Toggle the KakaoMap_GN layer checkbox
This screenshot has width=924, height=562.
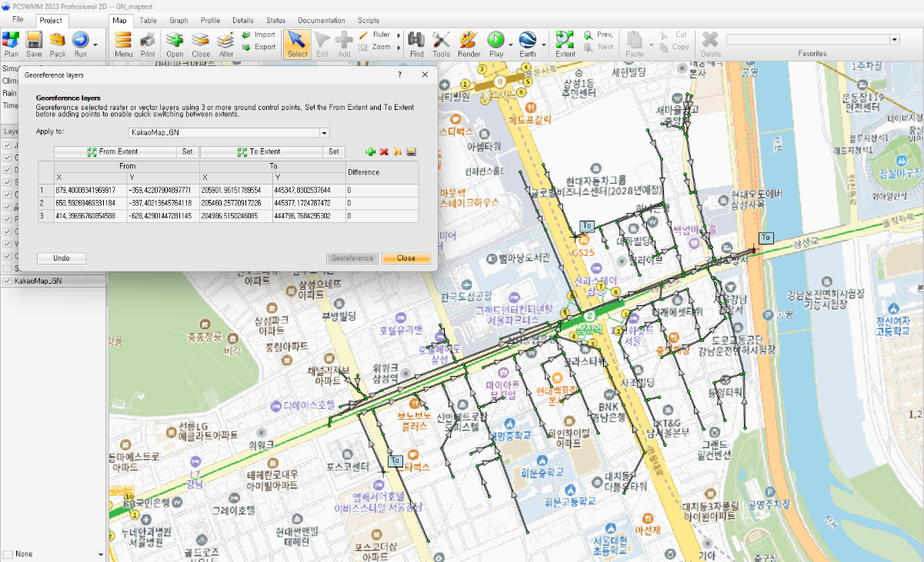(8, 281)
